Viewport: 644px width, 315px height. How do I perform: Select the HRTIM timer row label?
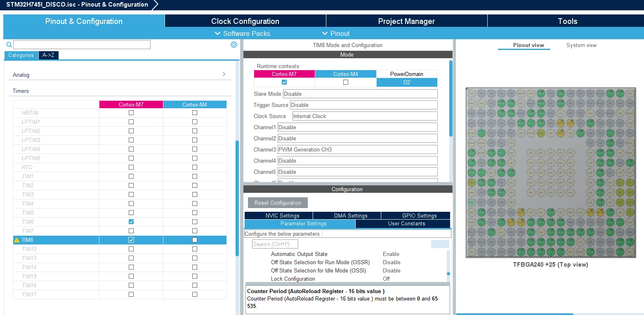(x=30, y=113)
